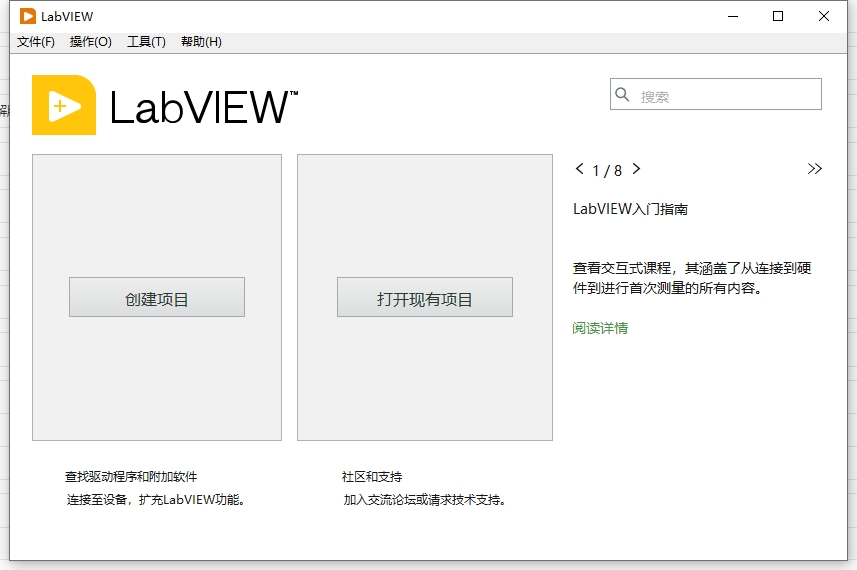
Task: Follow the green 阅读详情 link
Action: pos(600,328)
